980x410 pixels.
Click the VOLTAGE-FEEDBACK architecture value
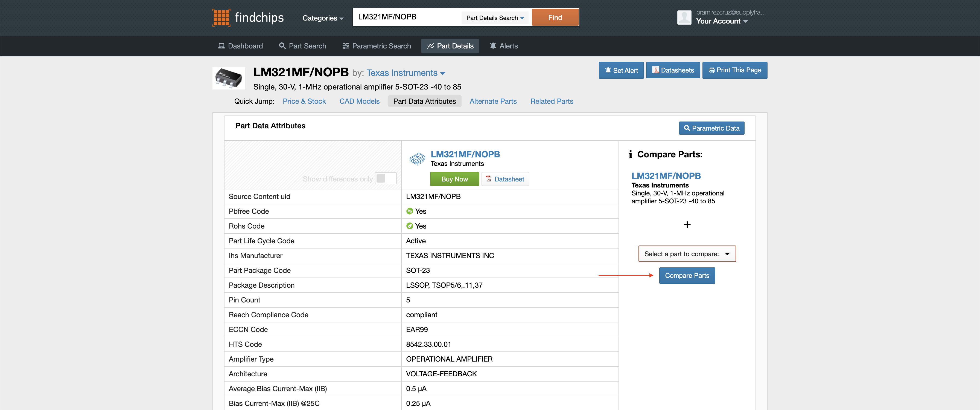click(x=441, y=374)
